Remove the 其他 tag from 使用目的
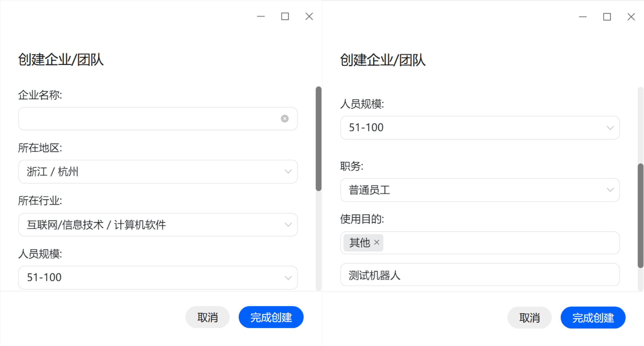 376,242
